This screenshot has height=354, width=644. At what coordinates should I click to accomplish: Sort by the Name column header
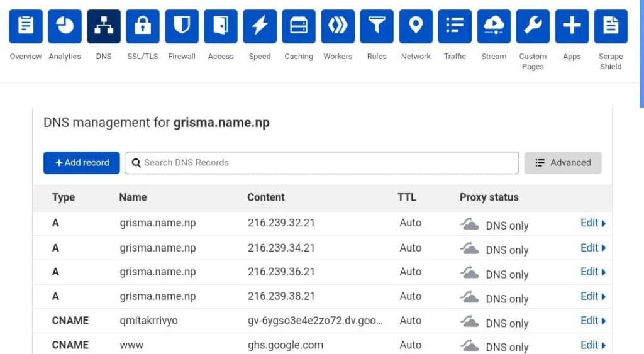pyautogui.click(x=133, y=197)
